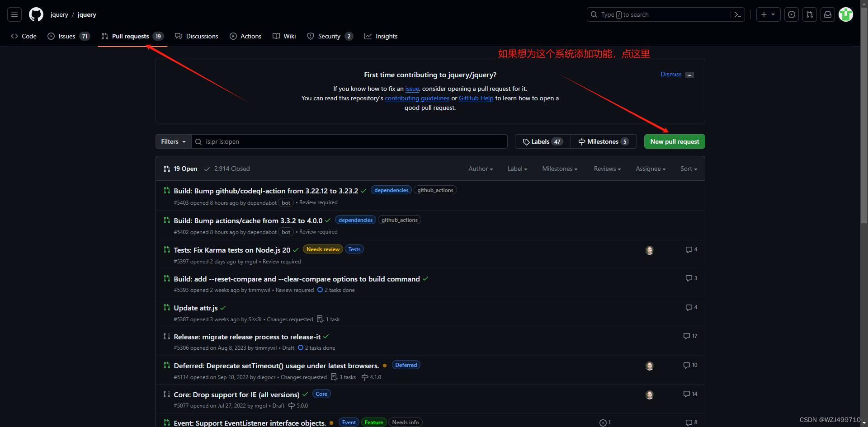Open the global pull requests icon in header
The height and width of the screenshot is (427, 868).
click(810, 14)
